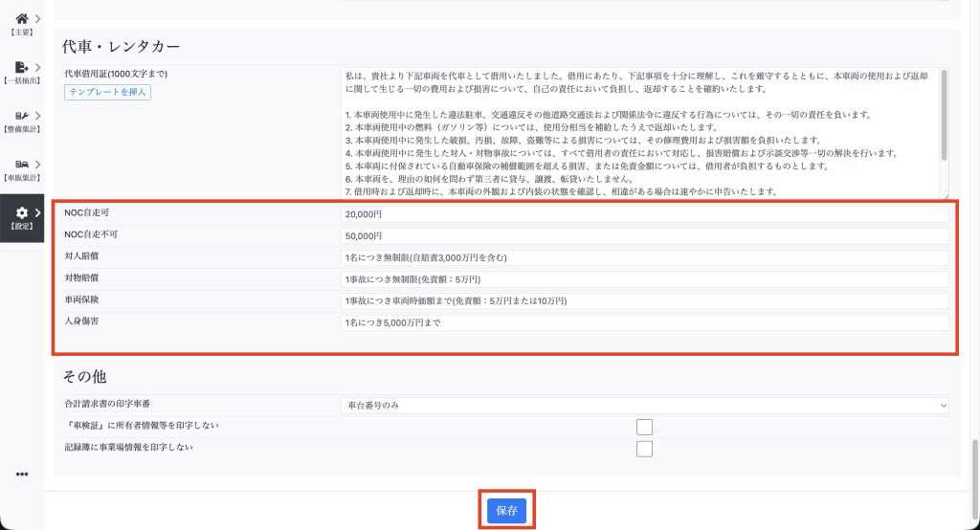Viewport: 980px width, 530px height.
Task: Expand the chevron next to the 整備集計 icon
Action: pos(37,116)
